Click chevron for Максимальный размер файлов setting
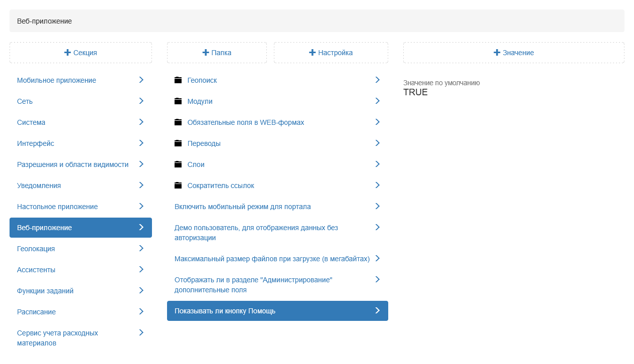The height and width of the screenshot is (364, 634). tap(378, 258)
